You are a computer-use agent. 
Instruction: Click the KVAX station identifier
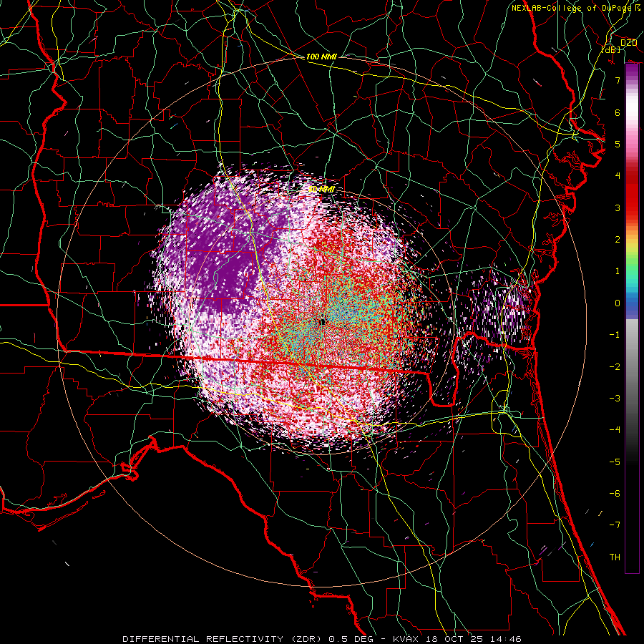(407, 639)
